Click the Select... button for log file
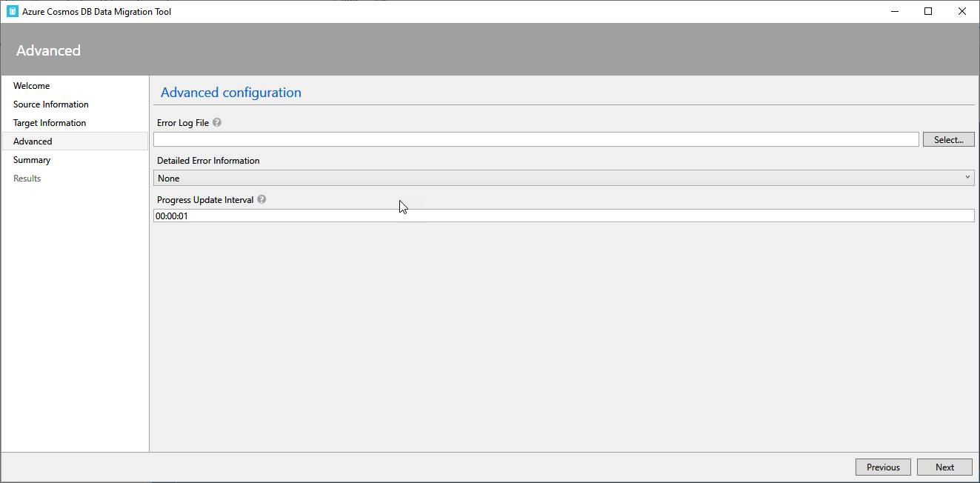 (948, 139)
